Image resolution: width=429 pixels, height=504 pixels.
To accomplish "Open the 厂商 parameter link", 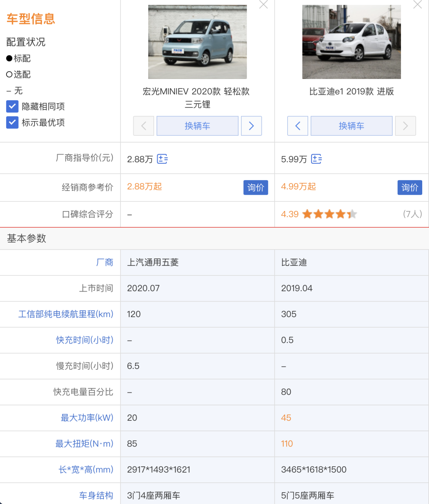I will tap(105, 262).
